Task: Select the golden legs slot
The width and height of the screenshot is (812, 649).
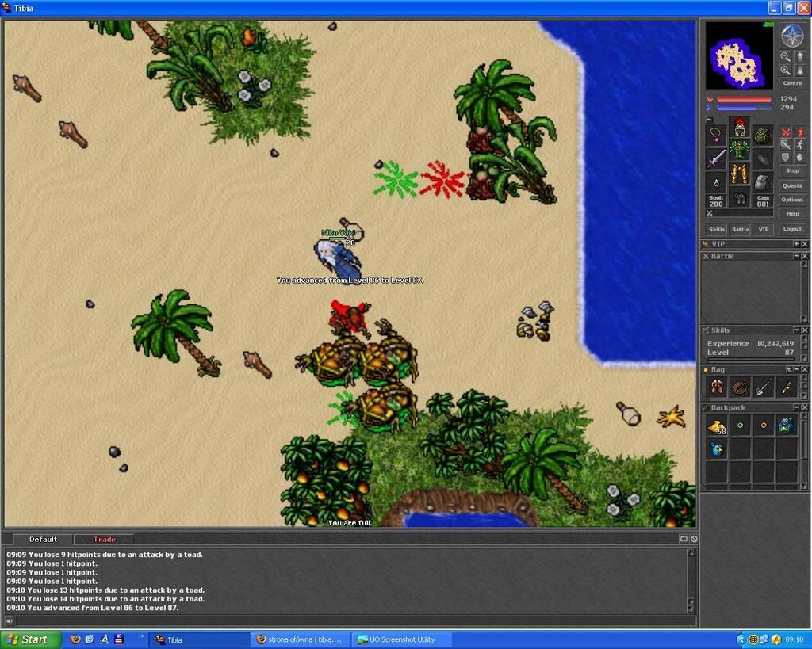Action: pyautogui.click(x=740, y=174)
